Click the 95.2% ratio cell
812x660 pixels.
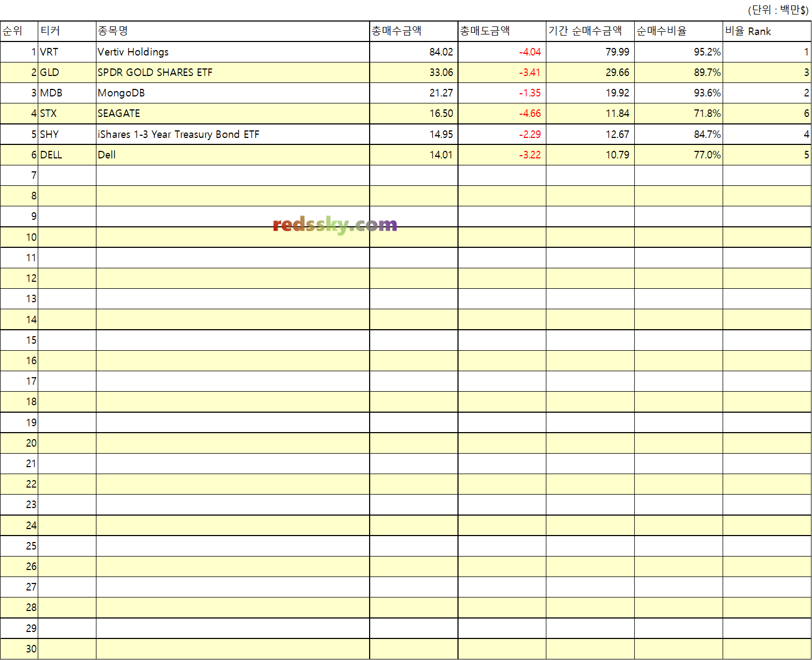[679, 52]
